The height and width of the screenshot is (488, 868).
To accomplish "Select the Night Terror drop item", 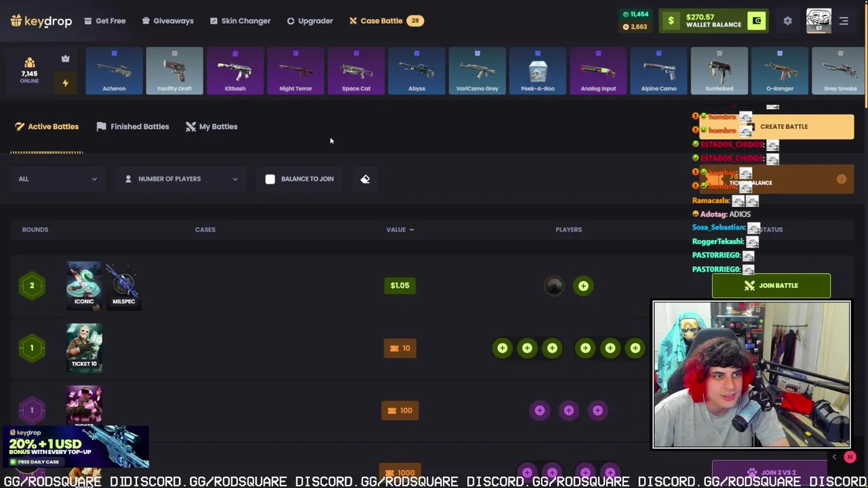I will pyautogui.click(x=296, y=70).
